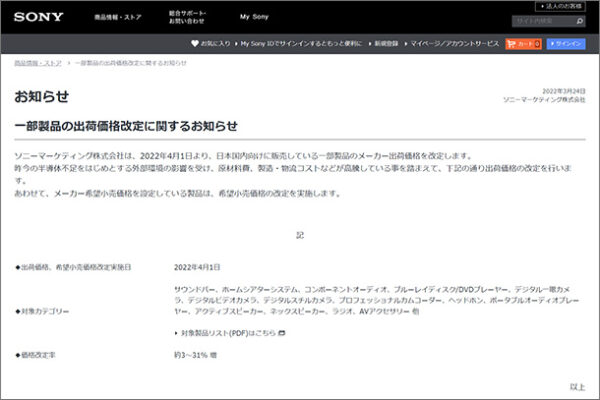Click the SONY logo
The width and height of the screenshot is (600, 400).
pyautogui.click(x=39, y=17)
